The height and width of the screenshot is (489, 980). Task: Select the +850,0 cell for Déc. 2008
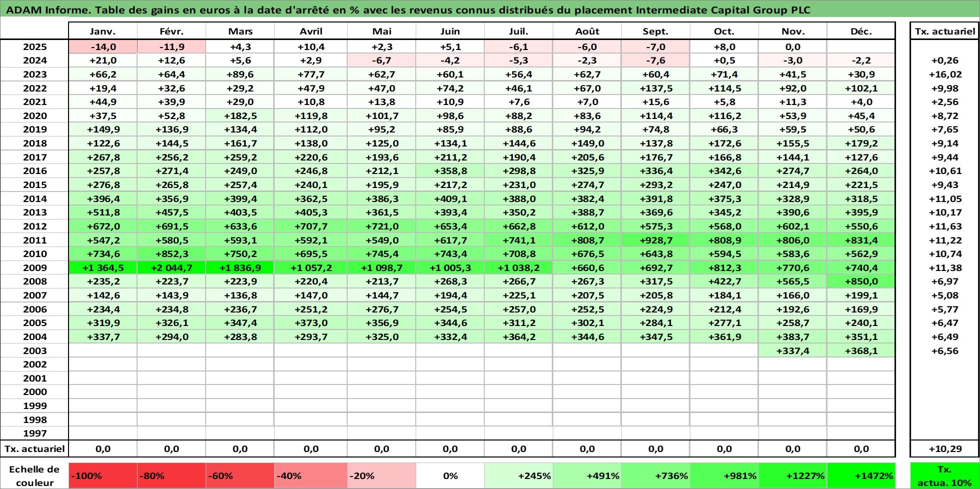pyautogui.click(x=861, y=281)
